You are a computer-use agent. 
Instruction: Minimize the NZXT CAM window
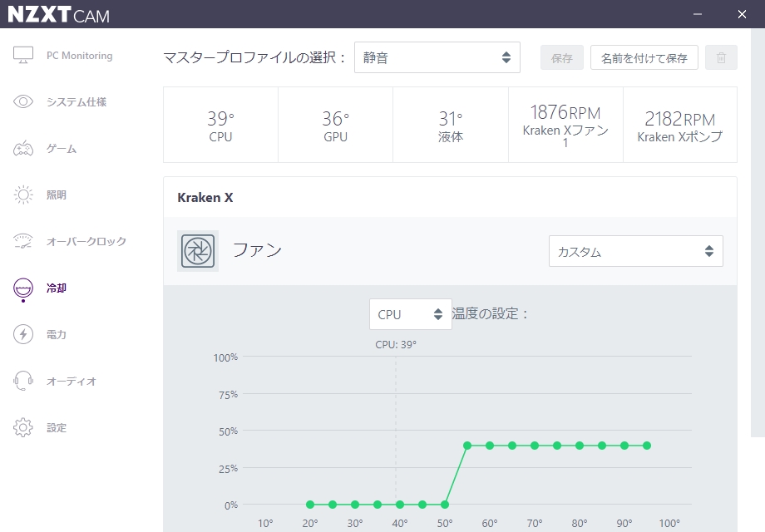(x=698, y=14)
